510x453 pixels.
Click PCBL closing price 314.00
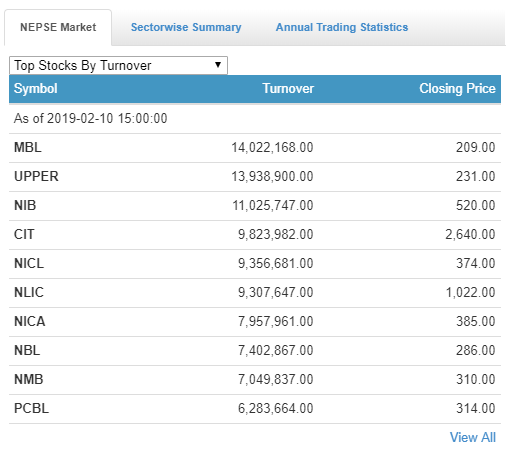pos(476,408)
